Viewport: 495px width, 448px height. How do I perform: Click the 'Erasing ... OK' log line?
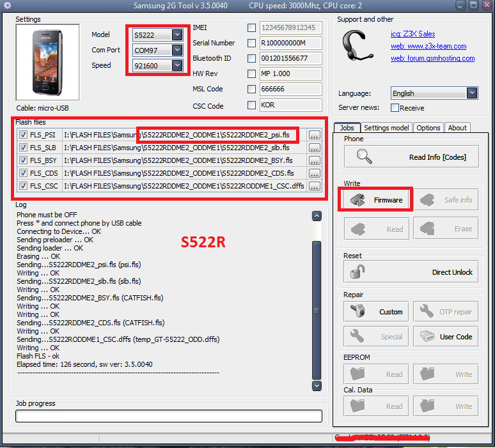click(x=38, y=256)
